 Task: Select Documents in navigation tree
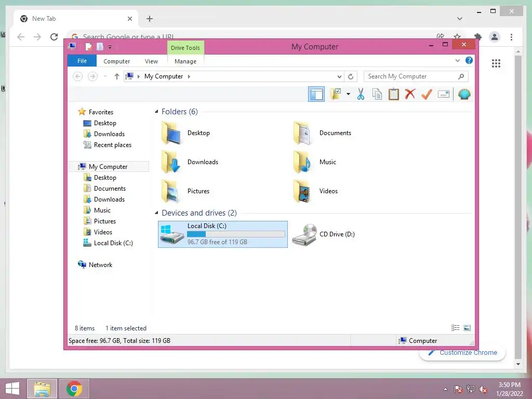[x=110, y=188]
